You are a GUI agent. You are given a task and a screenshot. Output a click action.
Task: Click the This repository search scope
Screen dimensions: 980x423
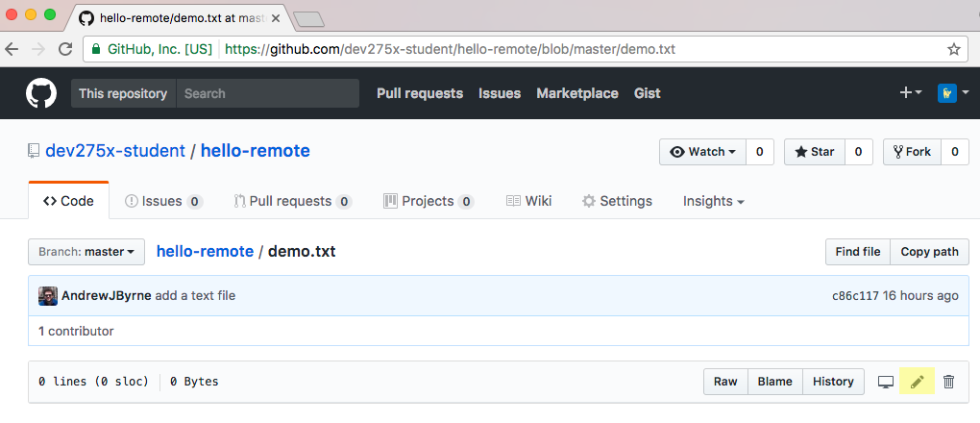(123, 93)
